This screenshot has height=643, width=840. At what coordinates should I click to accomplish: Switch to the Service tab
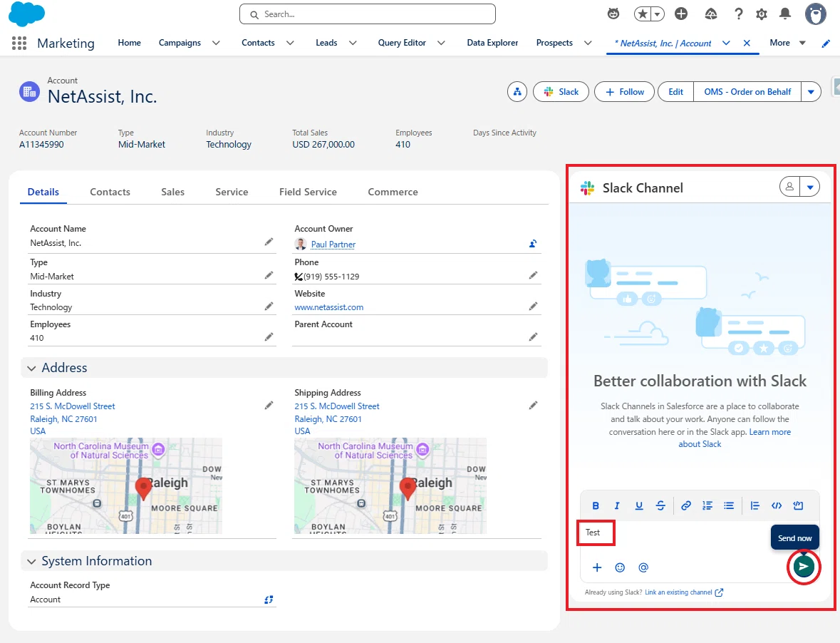pyautogui.click(x=232, y=192)
